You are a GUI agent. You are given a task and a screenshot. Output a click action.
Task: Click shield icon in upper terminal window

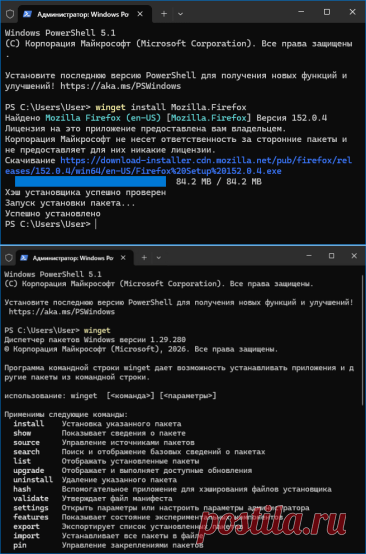click(x=10, y=14)
